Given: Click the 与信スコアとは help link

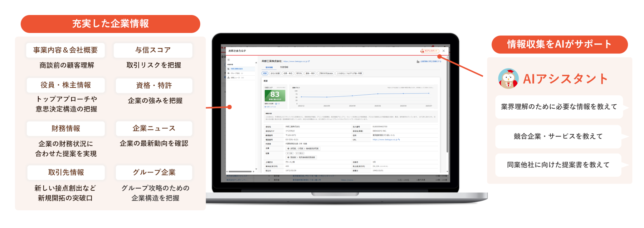Looking at the screenshot, I should pyautogui.click(x=270, y=107).
